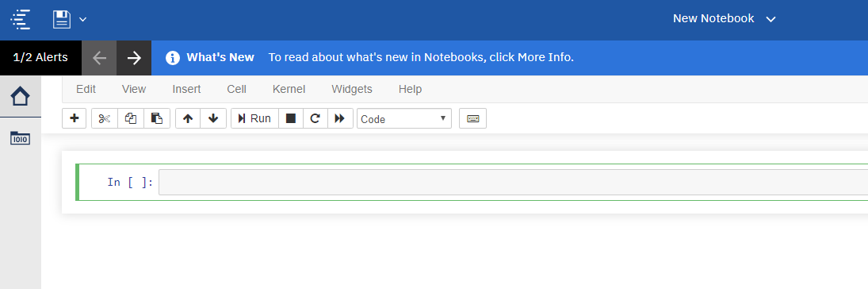
Task: Move selected cell down arrow
Action: [213, 118]
